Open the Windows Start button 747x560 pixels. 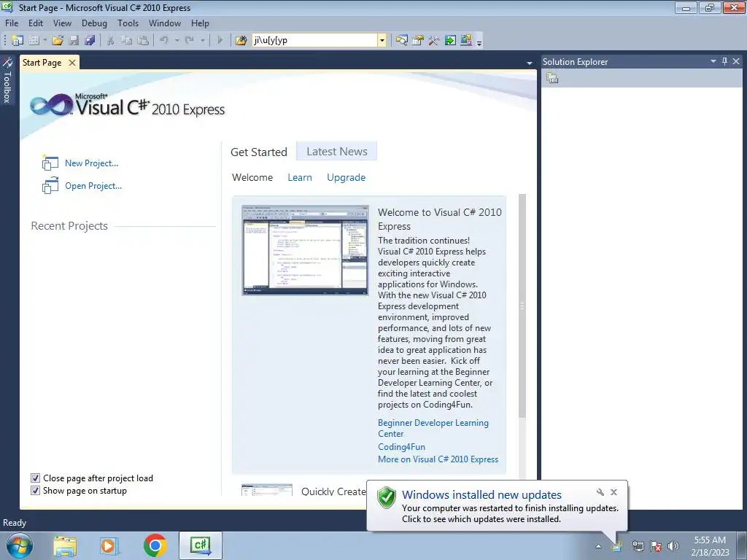tap(19, 546)
